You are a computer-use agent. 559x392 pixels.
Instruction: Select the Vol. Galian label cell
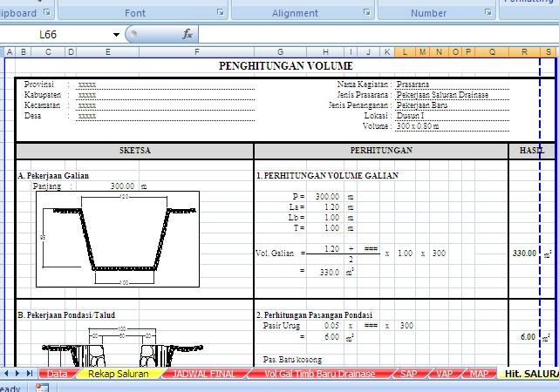pos(275,253)
